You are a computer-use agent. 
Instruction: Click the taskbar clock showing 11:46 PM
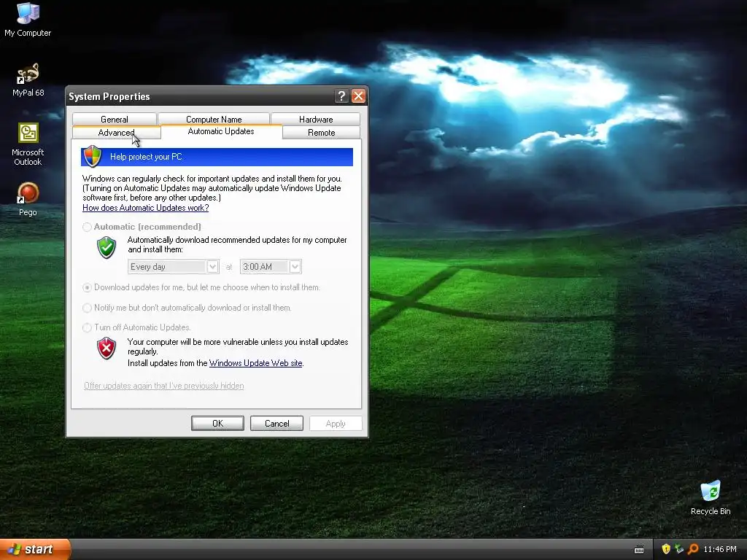(720, 549)
